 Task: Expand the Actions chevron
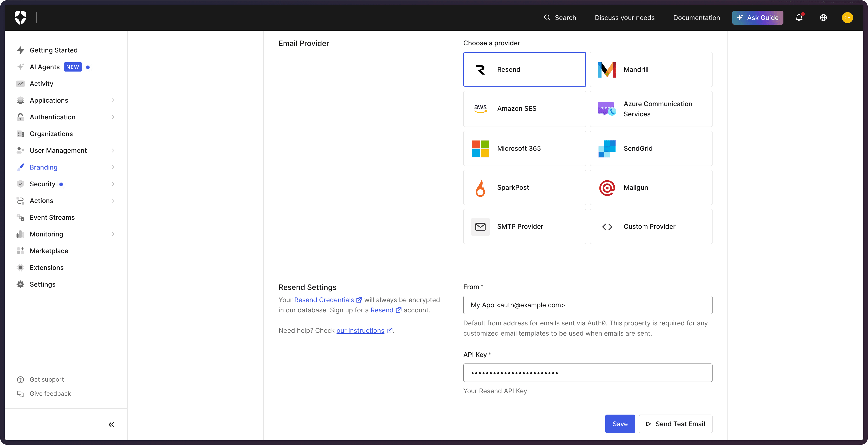[x=113, y=201]
